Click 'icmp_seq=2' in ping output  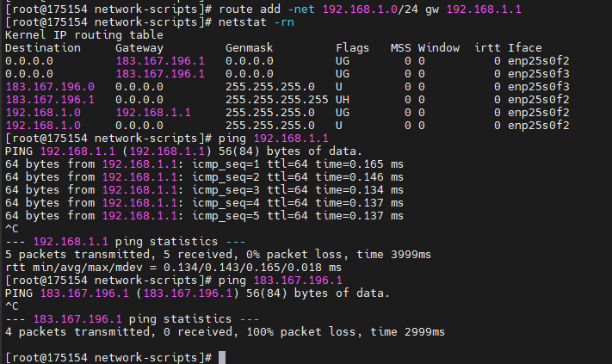[x=226, y=176]
